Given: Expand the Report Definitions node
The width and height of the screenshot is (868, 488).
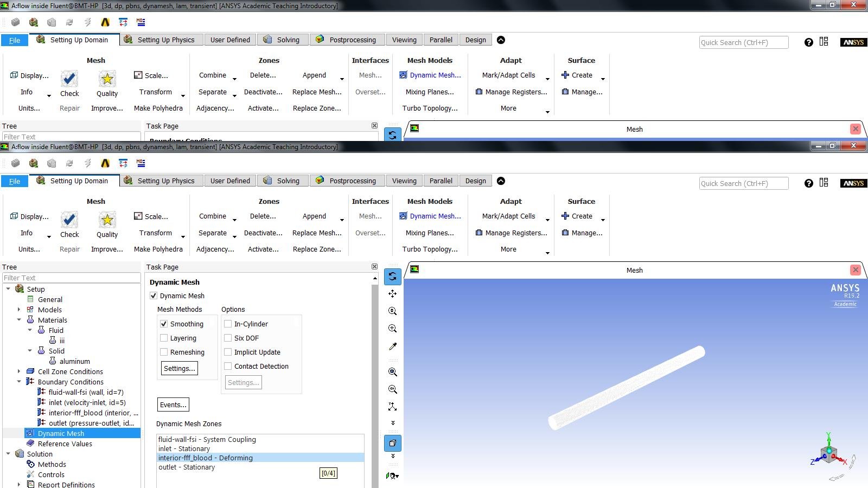Looking at the screenshot, I should point(19,484).
